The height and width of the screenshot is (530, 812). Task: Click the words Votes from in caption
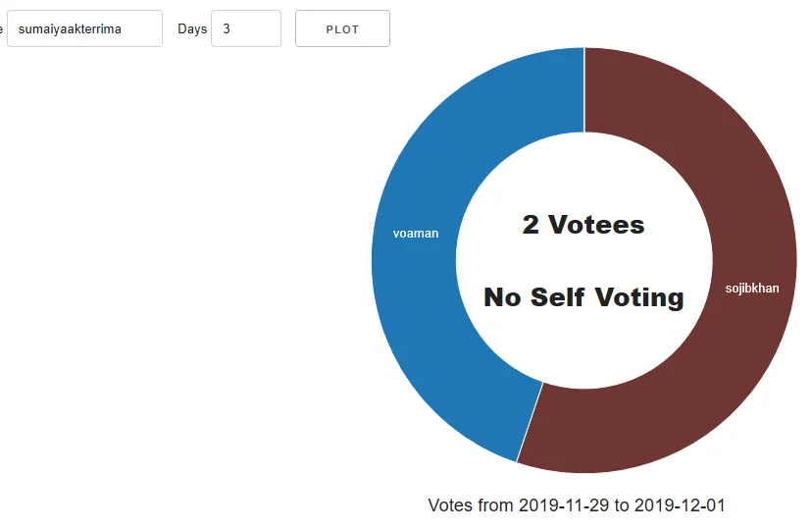[470, 505]
